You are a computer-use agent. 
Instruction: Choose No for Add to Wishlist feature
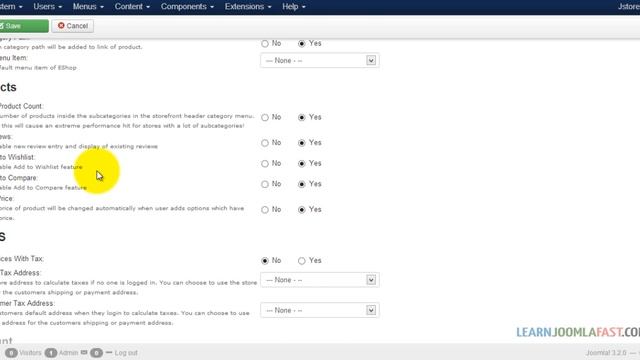[265, 164]
